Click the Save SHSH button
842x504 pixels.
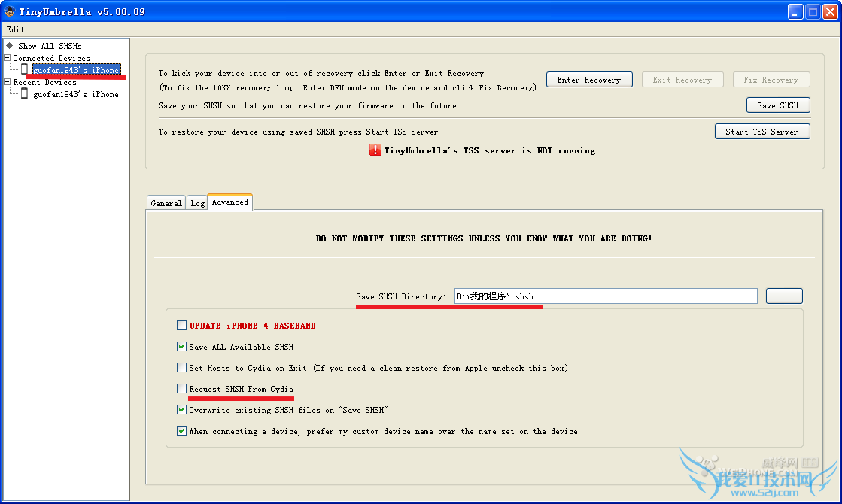(x=778, y=105)
